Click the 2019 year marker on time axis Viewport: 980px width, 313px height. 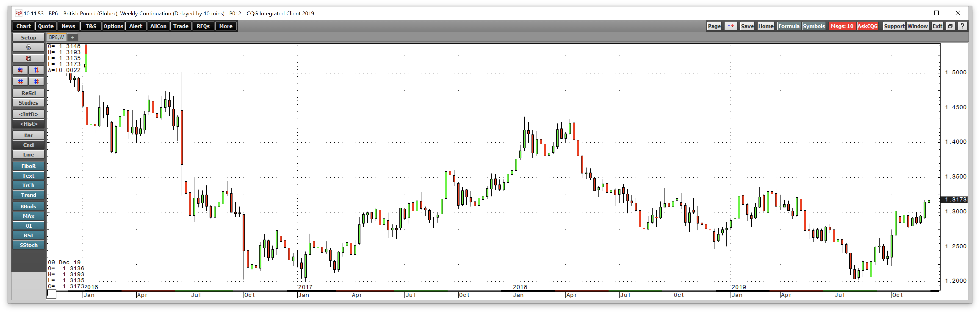click(x=738, y=288)
